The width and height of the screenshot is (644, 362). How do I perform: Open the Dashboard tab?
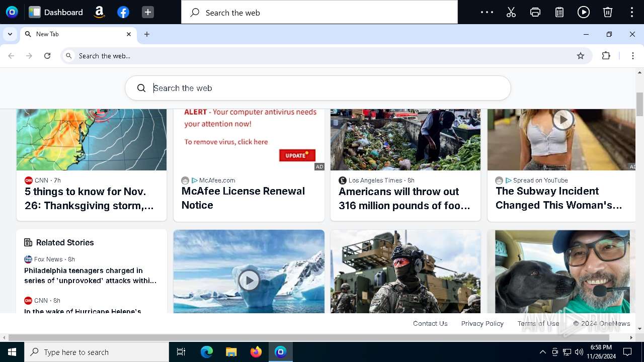point(56,12)
